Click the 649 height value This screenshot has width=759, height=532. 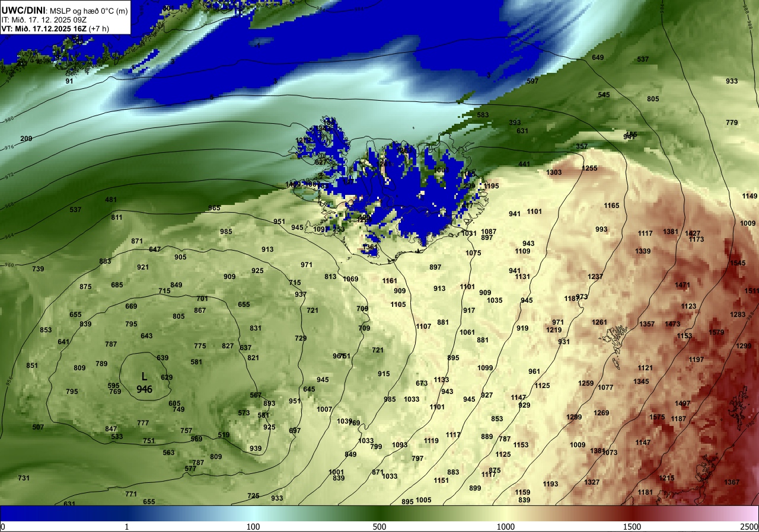point(598,57)
